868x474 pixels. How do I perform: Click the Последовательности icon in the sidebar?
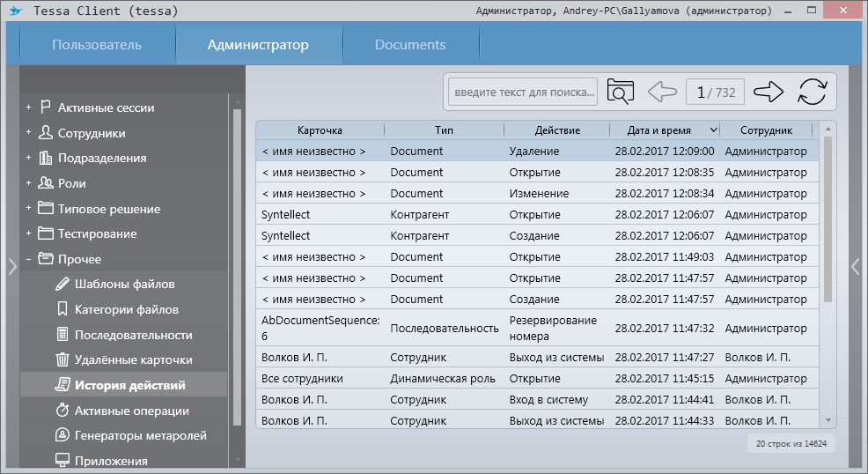tap(63, 335)
